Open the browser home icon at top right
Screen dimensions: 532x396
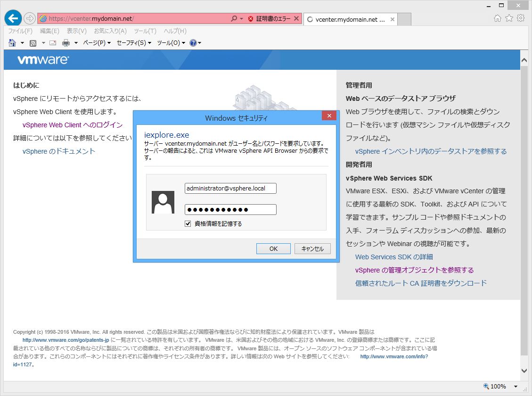[x=498, y=18]
